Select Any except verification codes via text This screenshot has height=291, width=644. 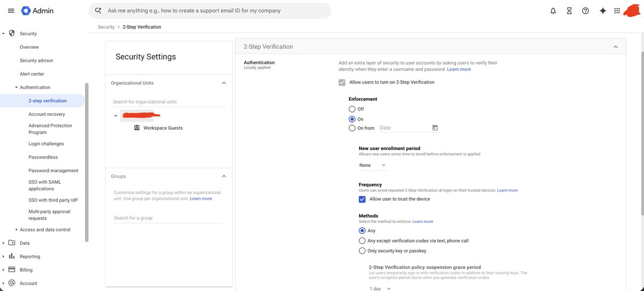tap(362, 241)
